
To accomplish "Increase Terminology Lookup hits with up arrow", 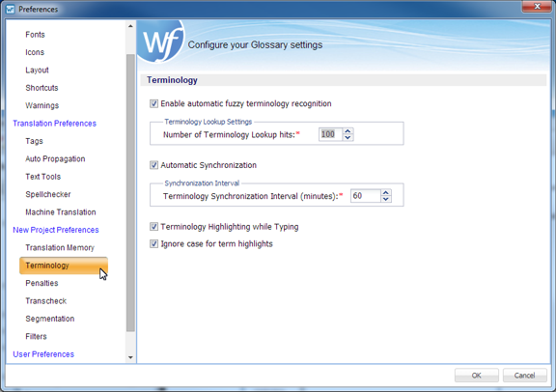I will [347, 131].
